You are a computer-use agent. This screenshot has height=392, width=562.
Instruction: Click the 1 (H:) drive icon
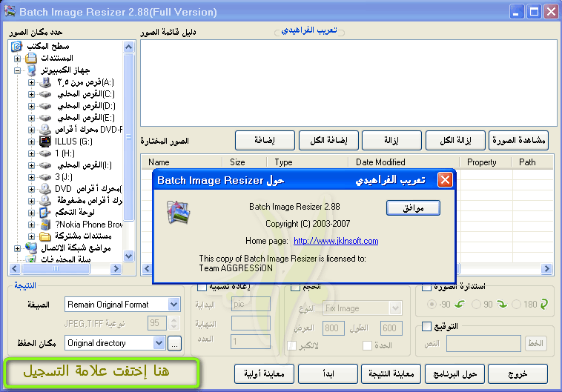pos(45,153)
